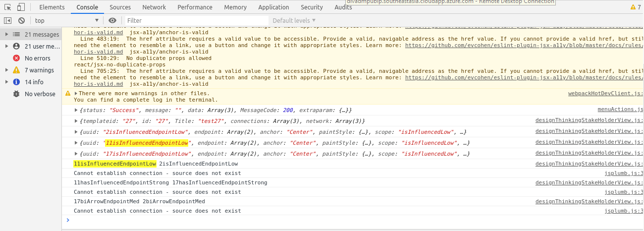Viewport: 644px width, 231px height.
Task: Open the menuActions.js source link
Action: click(x=620, y=110)
